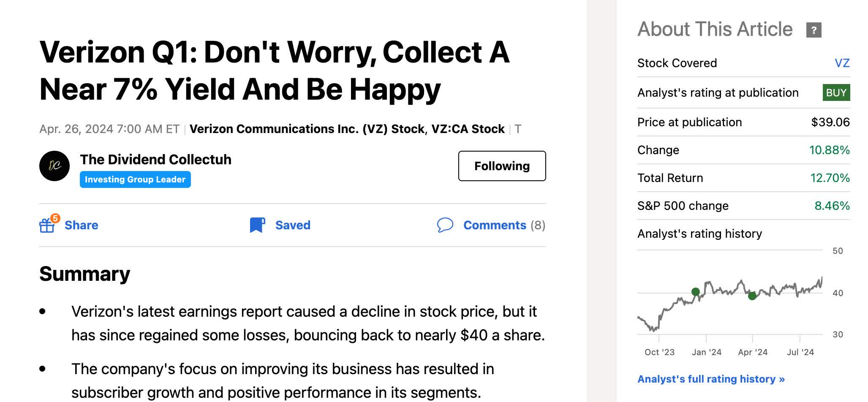This screenshot has width=868, height=402.
Task: Open The Dividend Collectuh author avatar
Action: pyautogui.click(x=54, y=166)
